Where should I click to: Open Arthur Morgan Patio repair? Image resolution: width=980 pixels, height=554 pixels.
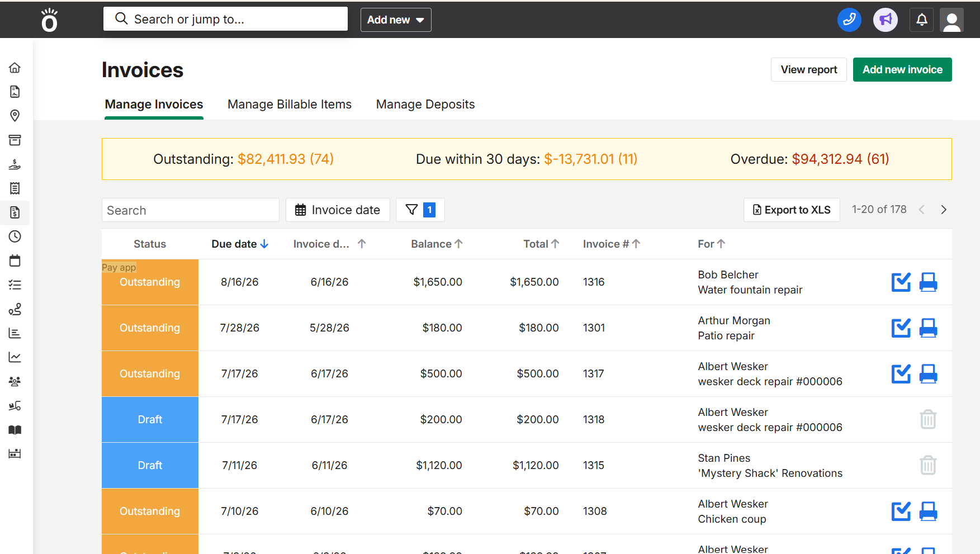733,328
